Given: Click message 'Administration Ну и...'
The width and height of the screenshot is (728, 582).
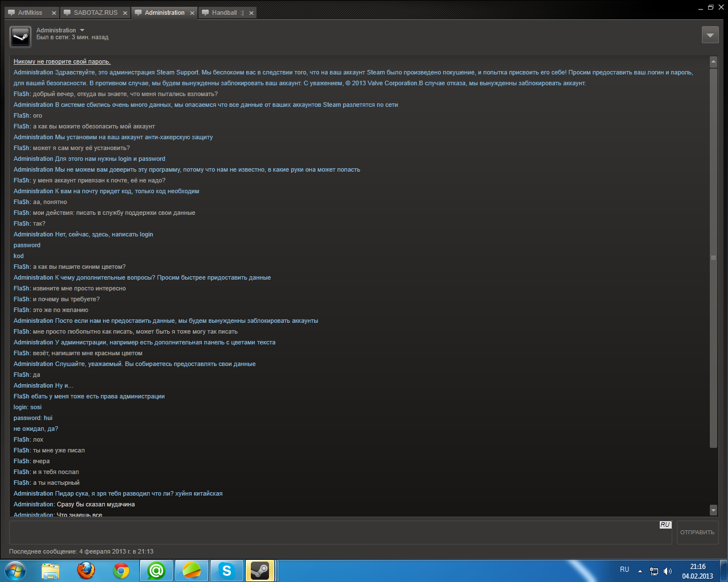Looking at the screenshot, I should (43, 385).
